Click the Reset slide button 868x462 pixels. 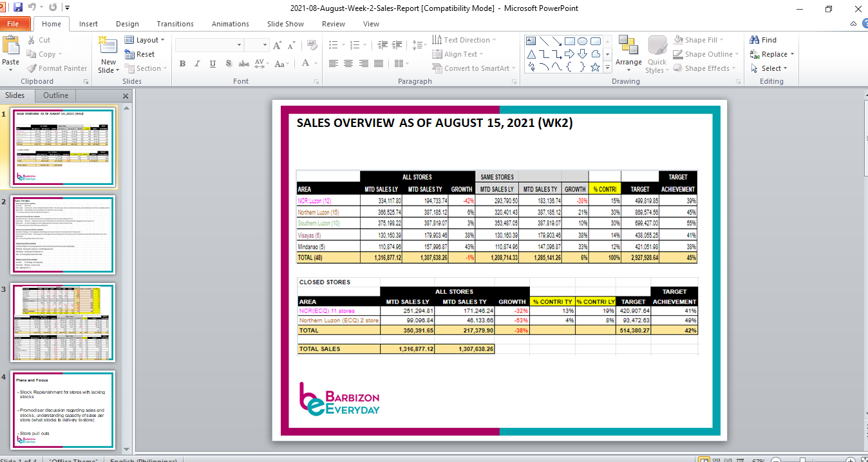click(140, 54)
